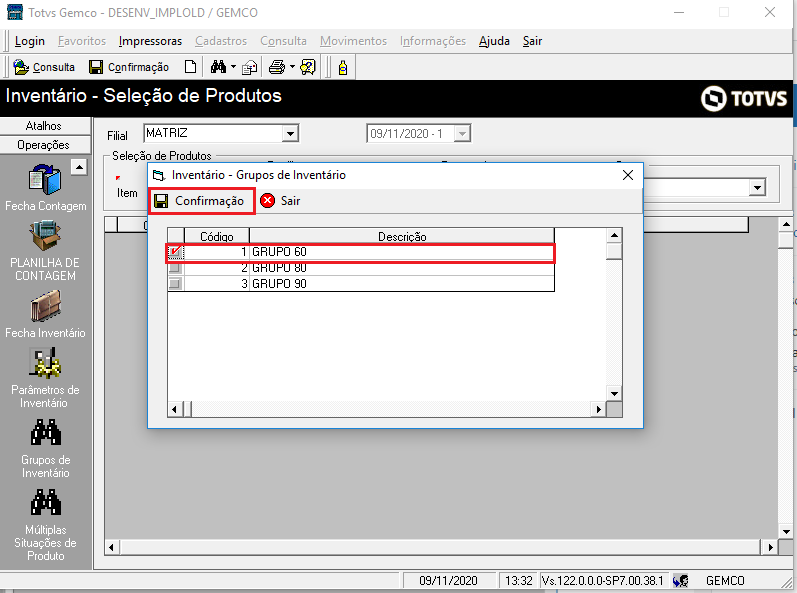
Task: Click the Consulta toolbar button
Action: tap(44, 67)
